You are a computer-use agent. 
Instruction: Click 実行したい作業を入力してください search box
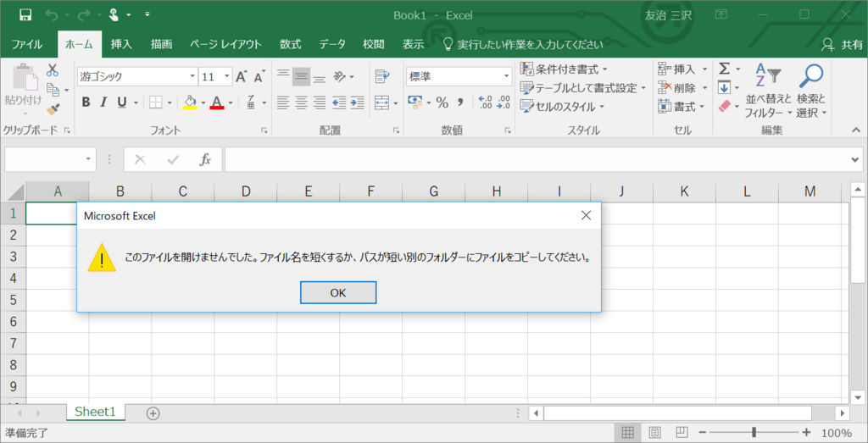[523, 45]
